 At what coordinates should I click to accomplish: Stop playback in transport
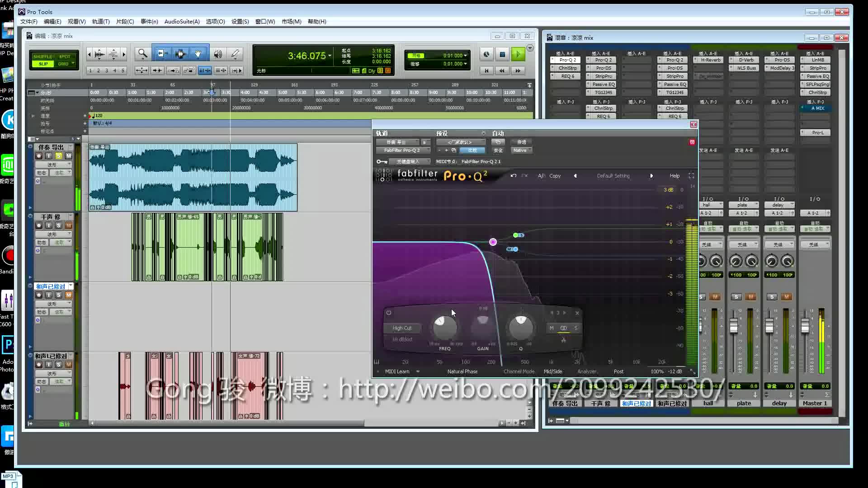(502, 55)
